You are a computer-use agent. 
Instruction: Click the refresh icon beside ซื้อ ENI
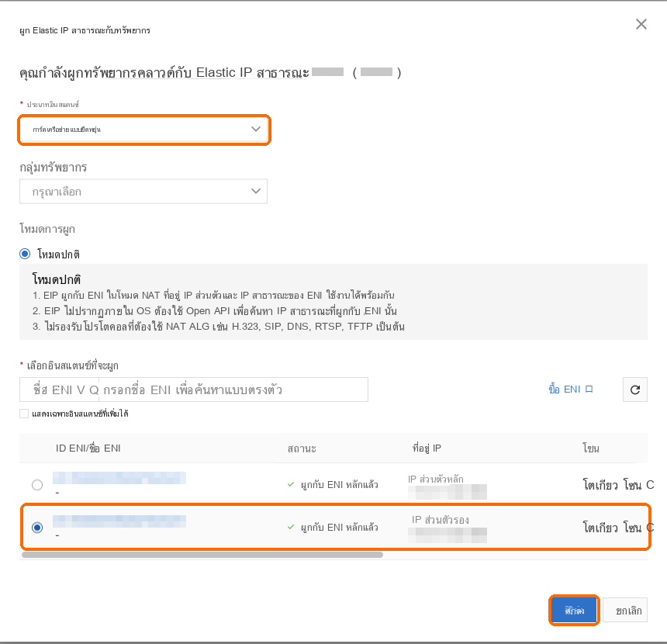tap(635, 390)
